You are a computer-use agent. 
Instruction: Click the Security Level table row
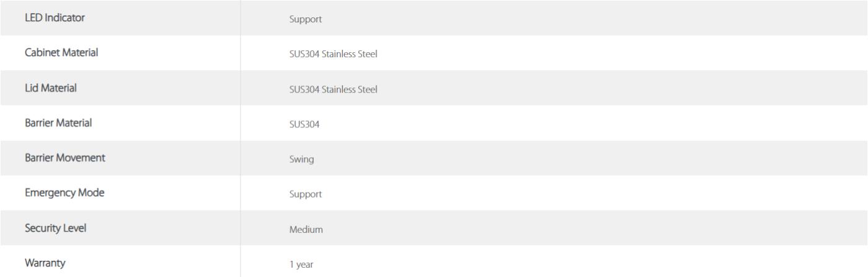click(434, 228)
